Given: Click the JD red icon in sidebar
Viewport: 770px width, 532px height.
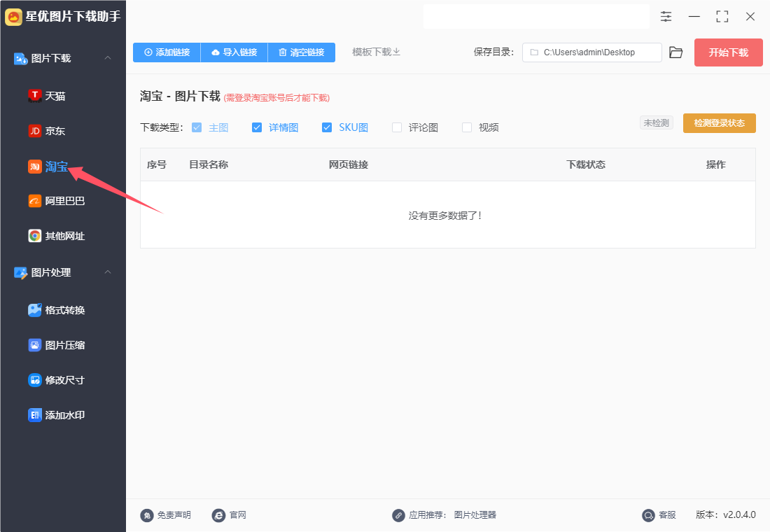Looking at the screenshot, I should 34,131.
